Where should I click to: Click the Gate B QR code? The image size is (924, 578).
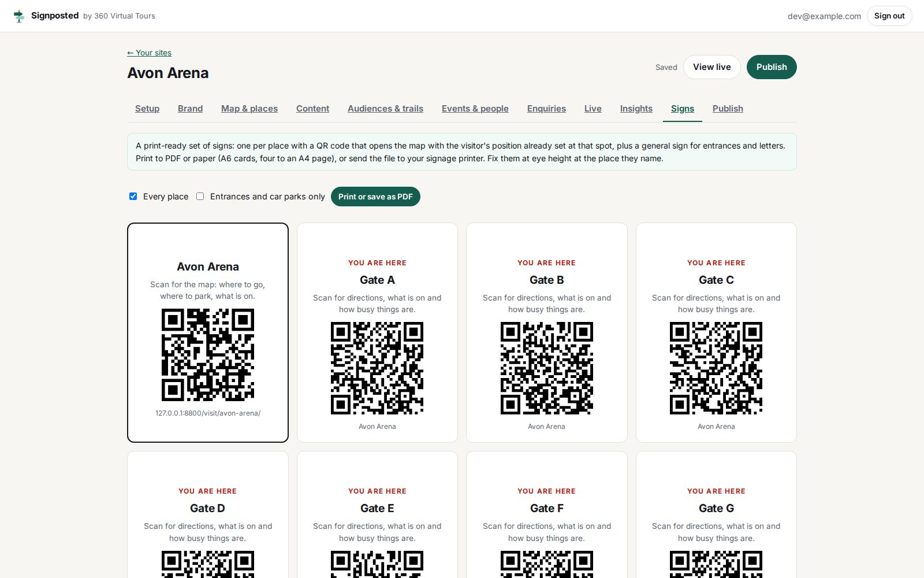point(547,368)
